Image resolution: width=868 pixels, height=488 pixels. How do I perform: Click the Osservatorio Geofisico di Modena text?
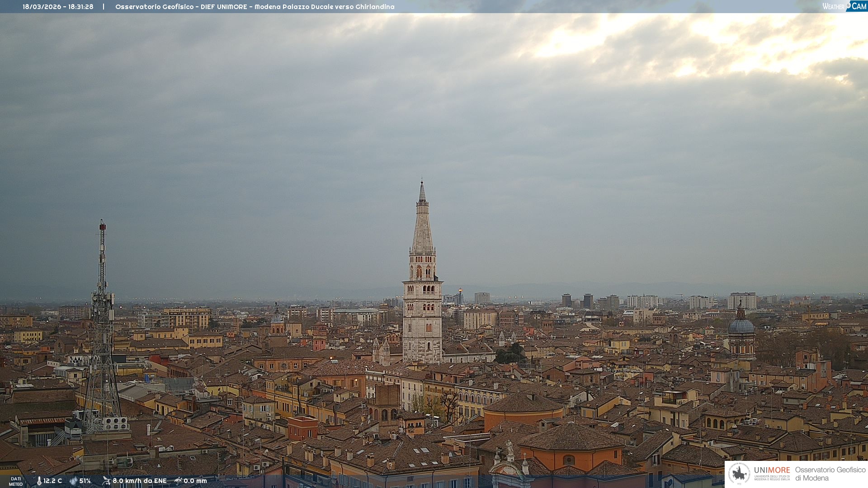[830, 474]
